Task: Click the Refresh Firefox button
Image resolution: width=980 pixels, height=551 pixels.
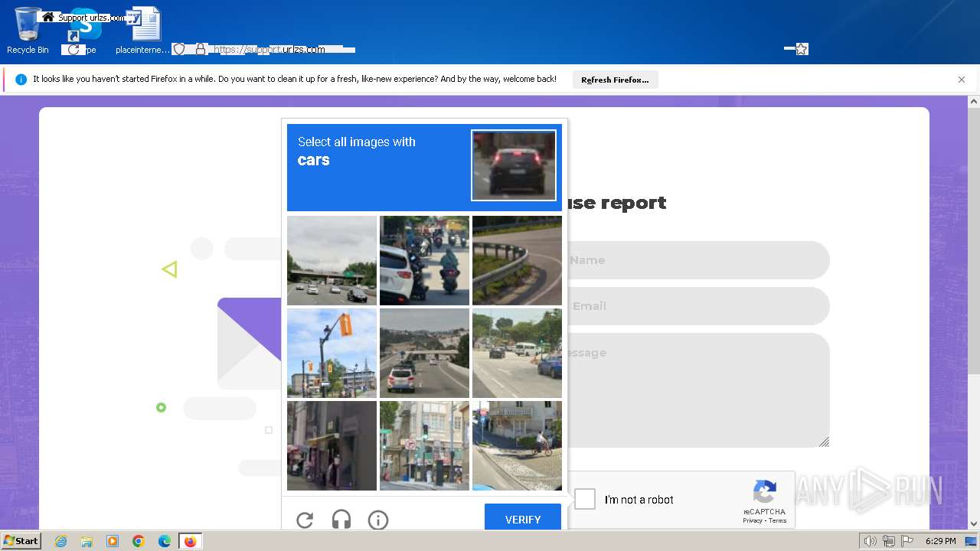Action: click(615, 80)
